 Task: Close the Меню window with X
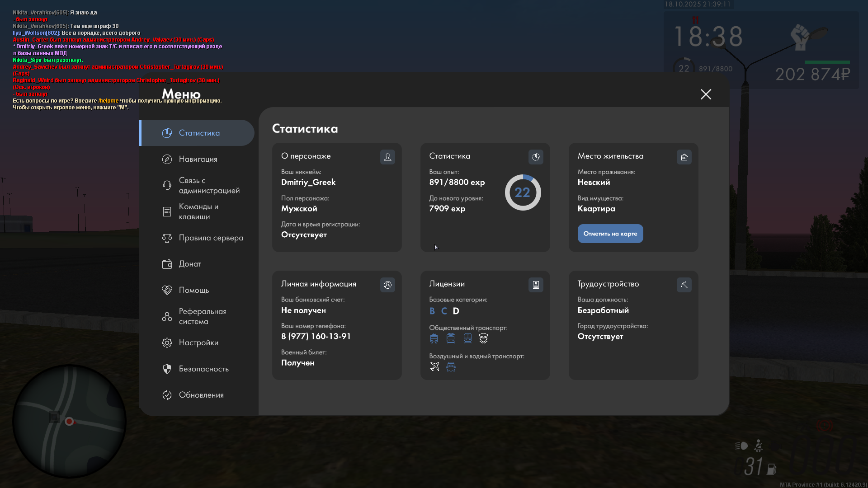(706, 94)
